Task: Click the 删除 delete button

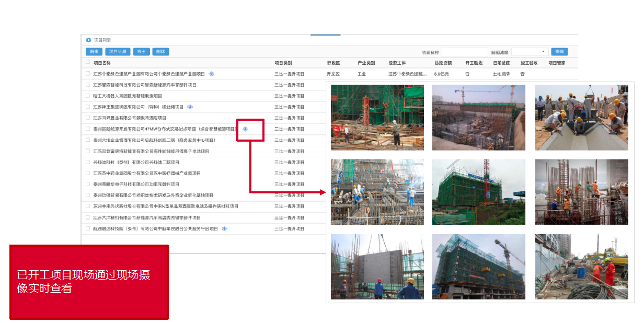Action: pos(160,52)
